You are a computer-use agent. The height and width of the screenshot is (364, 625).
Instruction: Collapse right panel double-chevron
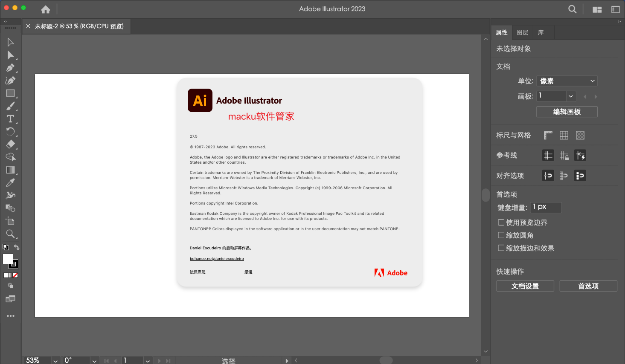click(x=619, y=21)
